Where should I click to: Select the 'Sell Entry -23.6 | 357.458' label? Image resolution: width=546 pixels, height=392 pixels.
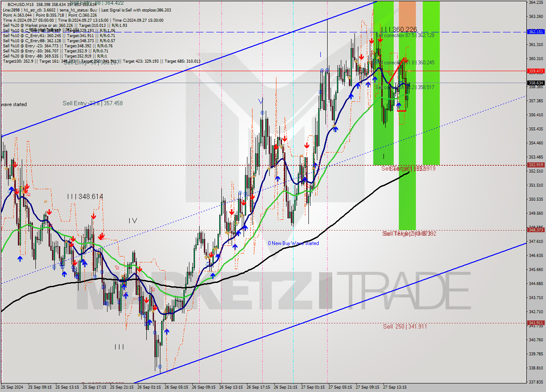pos(93,103)
